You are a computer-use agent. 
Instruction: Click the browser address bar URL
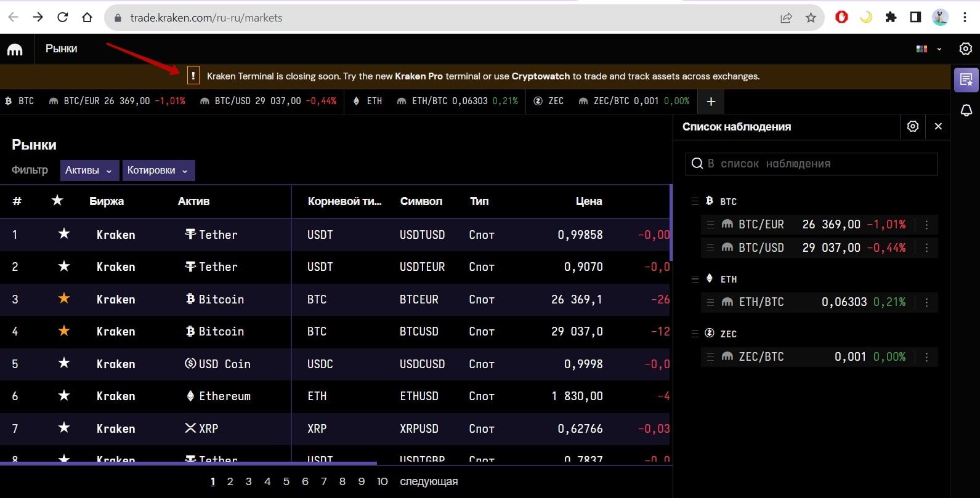click(x=206, y=18)
